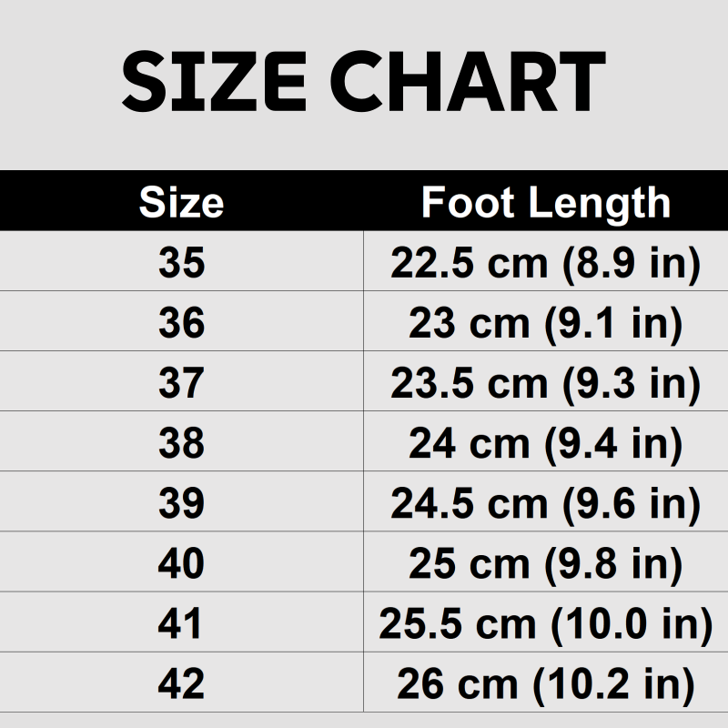Click the size 41 cell
Viewport: 728px width, 728px height.
(x=181, y=623)
